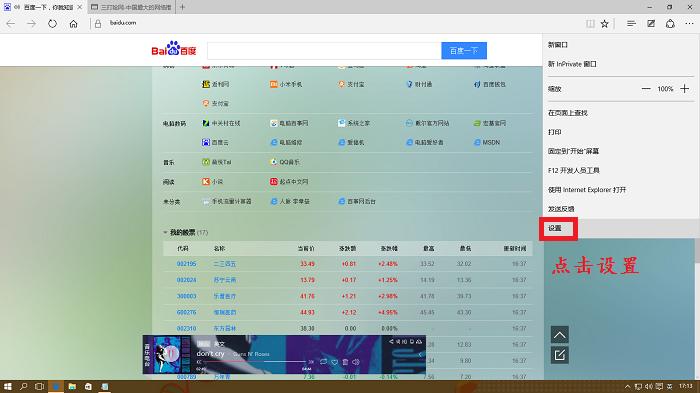The width and height of the screenshot is (700, 393).
Task: Open stock code 300003
Action: pos(186,296)
